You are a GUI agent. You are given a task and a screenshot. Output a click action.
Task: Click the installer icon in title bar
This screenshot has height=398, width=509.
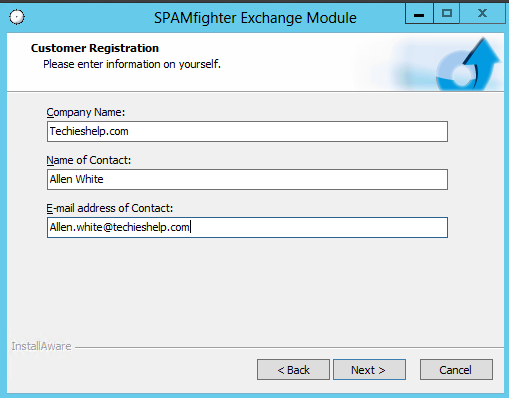pyautogui.click(x=17, y=17)
